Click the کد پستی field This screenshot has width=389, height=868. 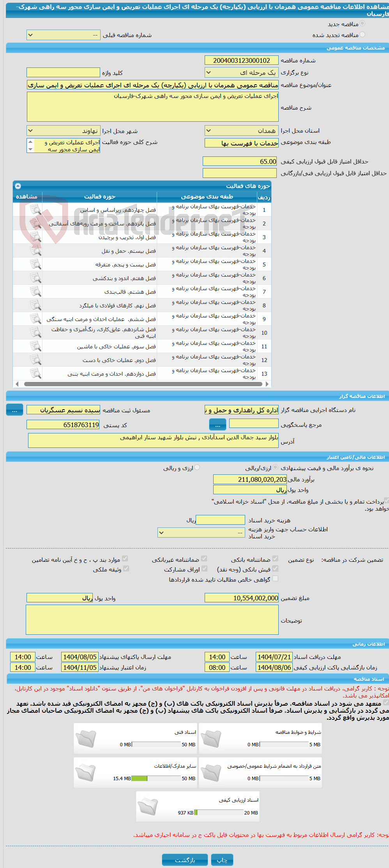point(63,424)
